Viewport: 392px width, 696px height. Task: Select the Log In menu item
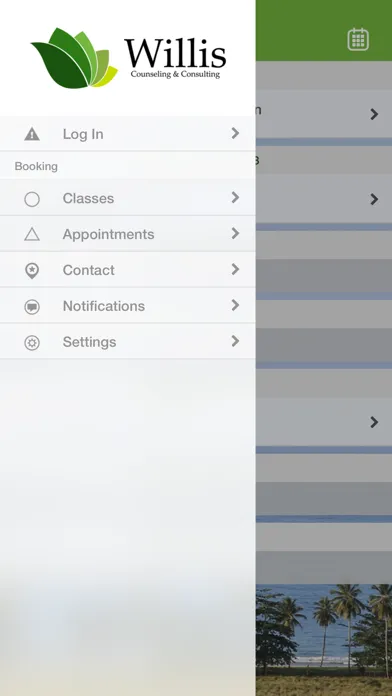tap(127, 134)
